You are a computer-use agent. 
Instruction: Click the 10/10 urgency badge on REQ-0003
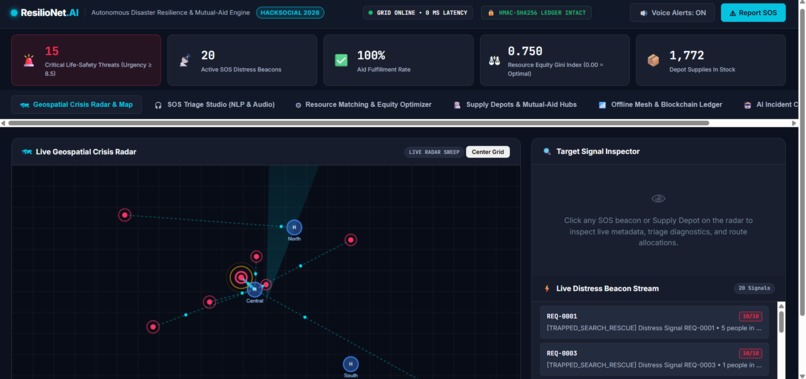pyautogui.click(x=750, y=353)
